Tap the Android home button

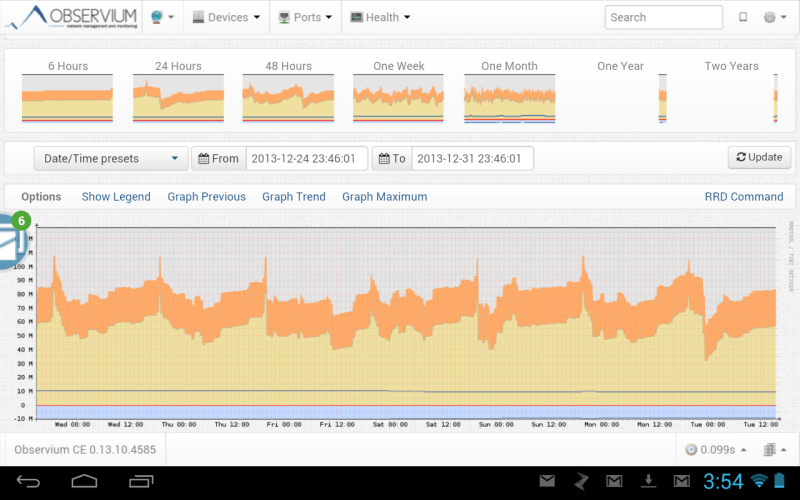click(85, 483)
